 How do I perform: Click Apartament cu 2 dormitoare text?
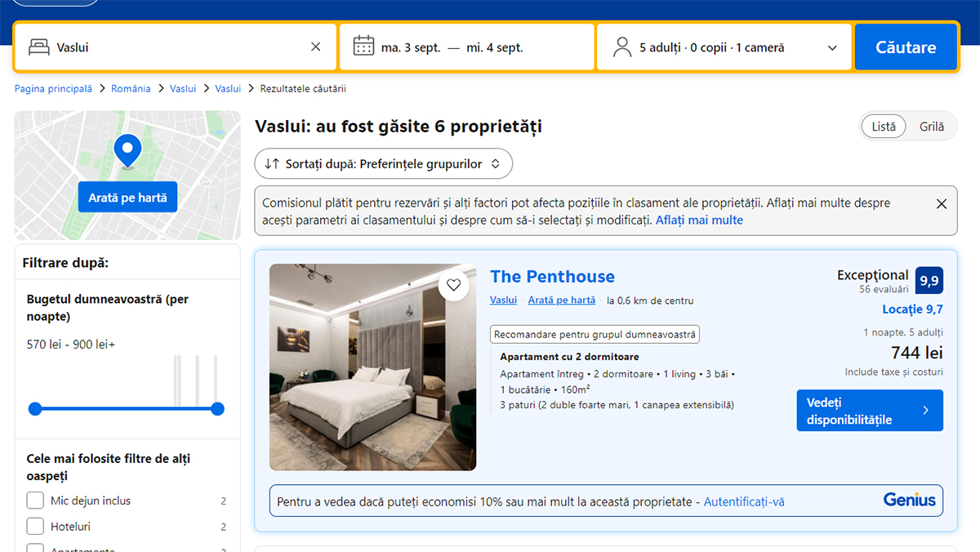pos(569,357)
